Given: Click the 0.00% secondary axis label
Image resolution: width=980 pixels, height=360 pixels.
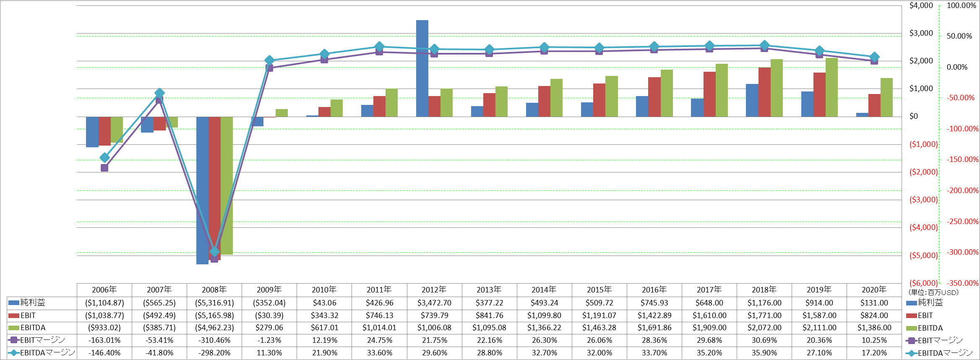Looking at the screenshot, I should click(x=957, y=67).
